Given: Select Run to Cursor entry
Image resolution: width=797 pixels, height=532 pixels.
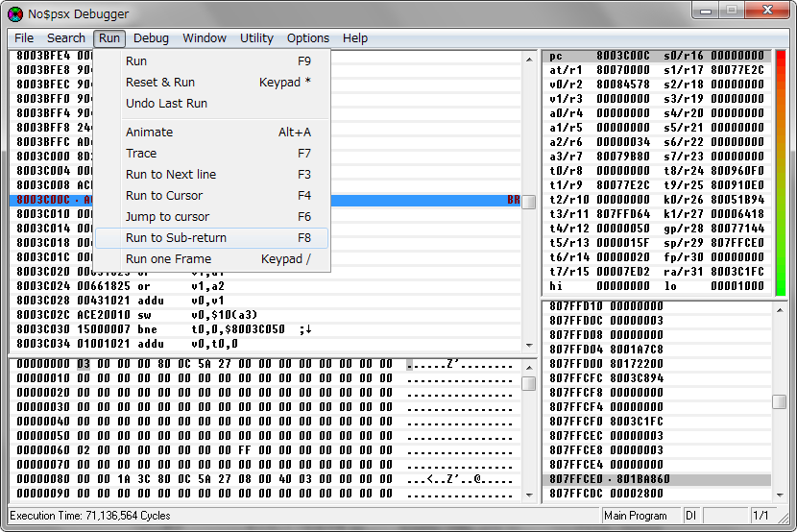Looking at the screenshot, I should point(212,196).
